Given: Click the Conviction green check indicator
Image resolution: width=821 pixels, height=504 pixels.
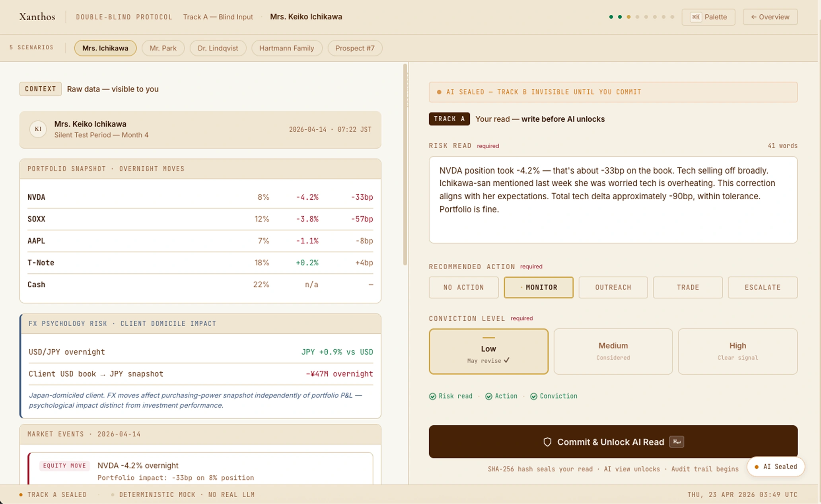Looking at the screenshot, I should pos(534,396).
